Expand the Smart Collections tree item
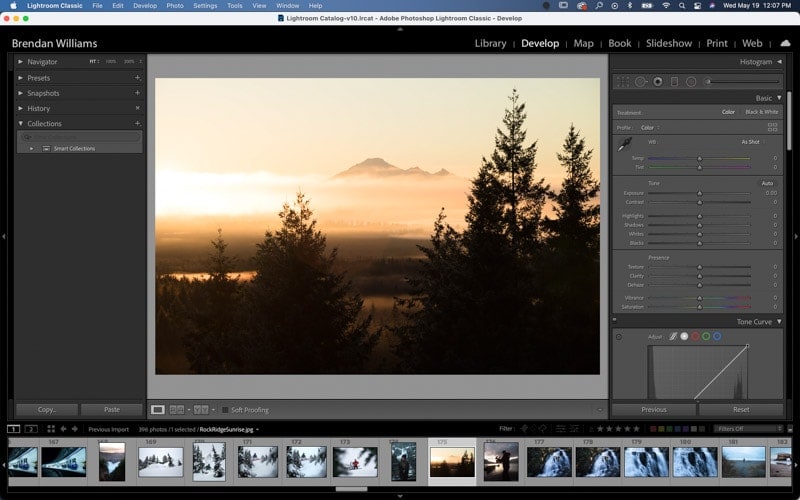This screenshot has height=500, width=800. tap(32, 148)
